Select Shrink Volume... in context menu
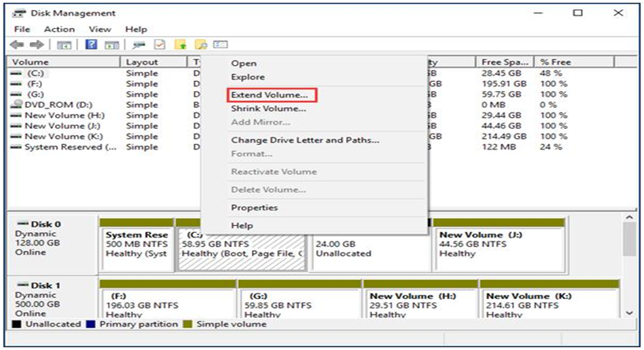Viewport: 644px width, 350px height. pos(268,109)
